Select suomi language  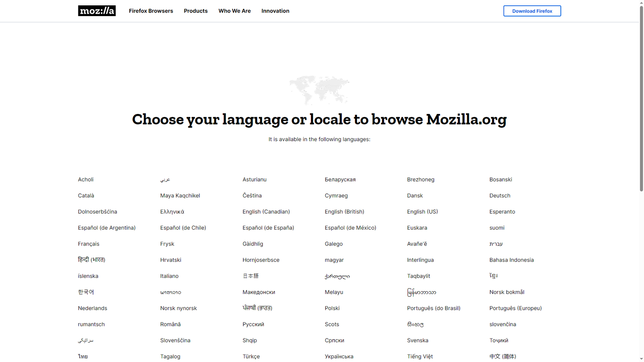tap(496, 227)
